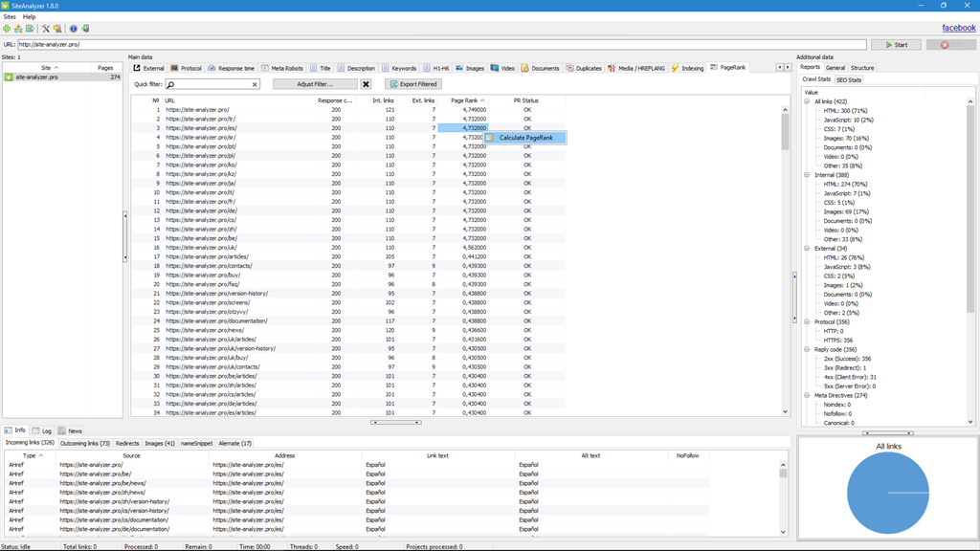980x551 pixels.
Task: Click the export project toolbar icon
Action: (30, 29)
